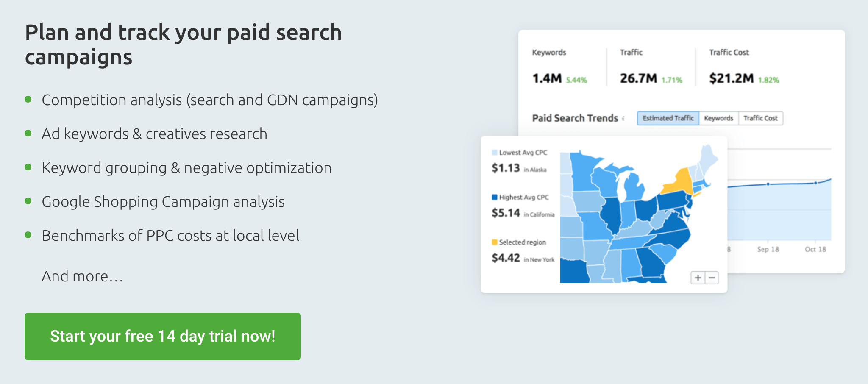Viewport: 868px width, 384px height.
Task: Click the $21.2M Traffic Cost metric value
Action: 732,78
